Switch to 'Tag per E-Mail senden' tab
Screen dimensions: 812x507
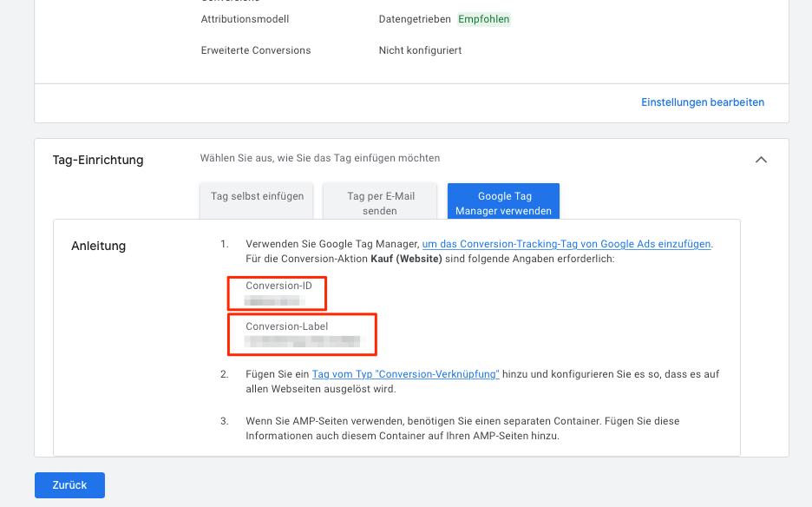tap(380, 201)
